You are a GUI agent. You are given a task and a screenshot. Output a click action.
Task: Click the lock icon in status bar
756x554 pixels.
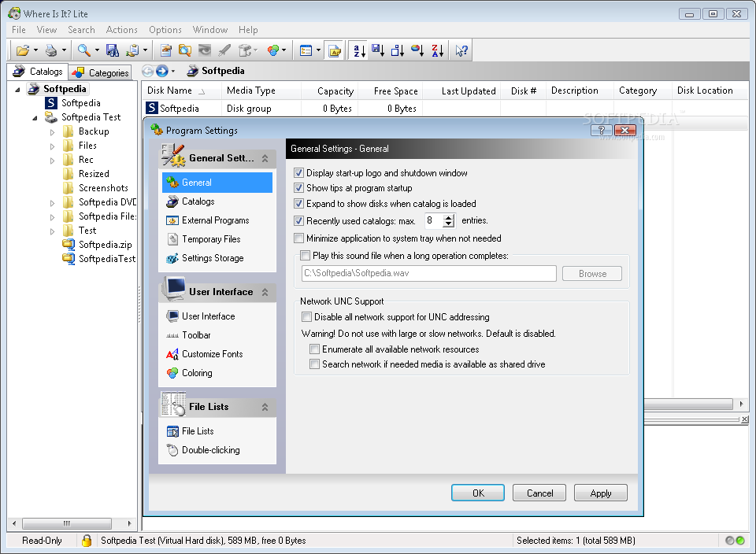tap(87, 541)
